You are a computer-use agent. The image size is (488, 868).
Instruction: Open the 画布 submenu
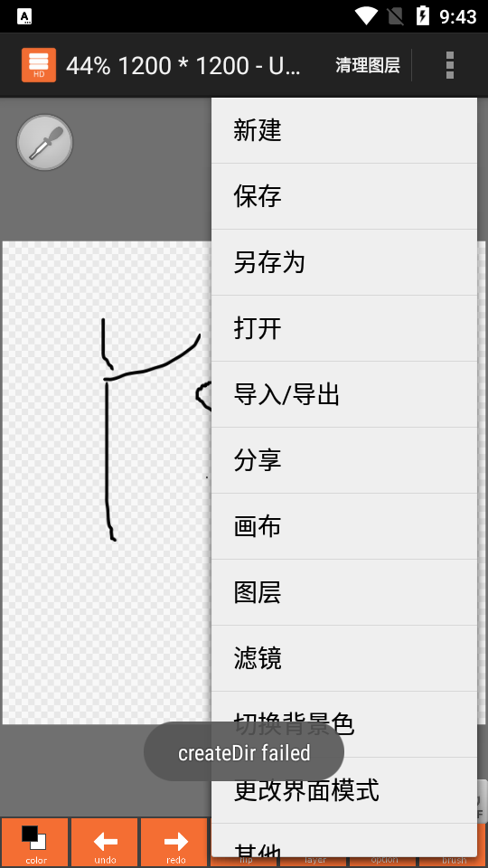tap(344, 526)
